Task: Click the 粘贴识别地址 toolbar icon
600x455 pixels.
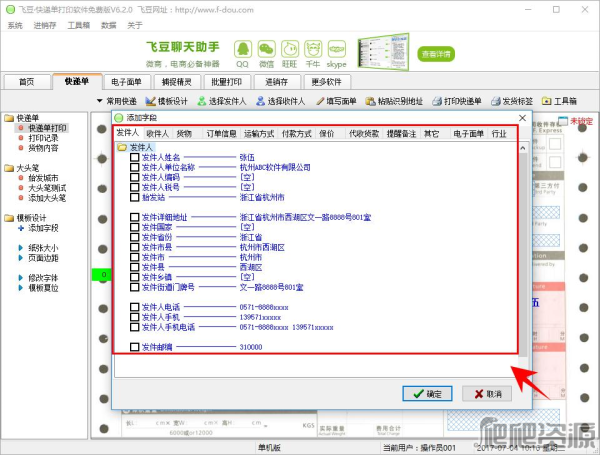Action: point(370,101)
